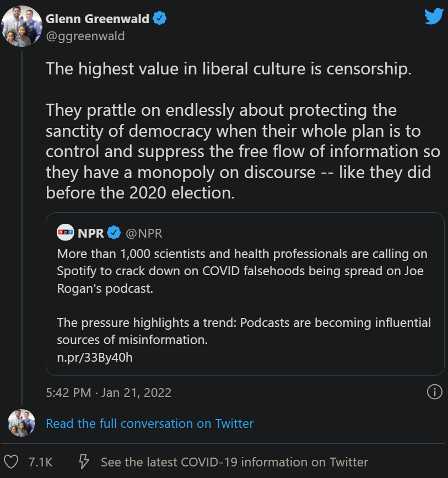
Task: Click the Twitter bird logo
Action: pos(434,17)
